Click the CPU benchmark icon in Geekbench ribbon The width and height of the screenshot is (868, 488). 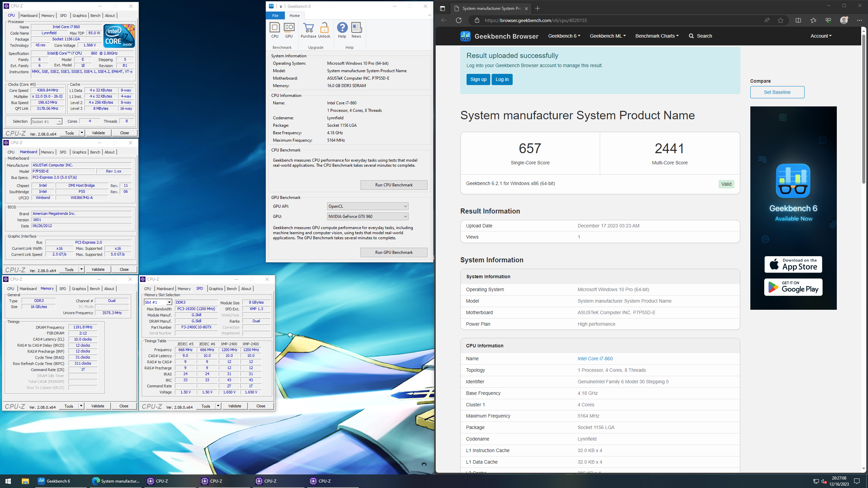(275, 30)
